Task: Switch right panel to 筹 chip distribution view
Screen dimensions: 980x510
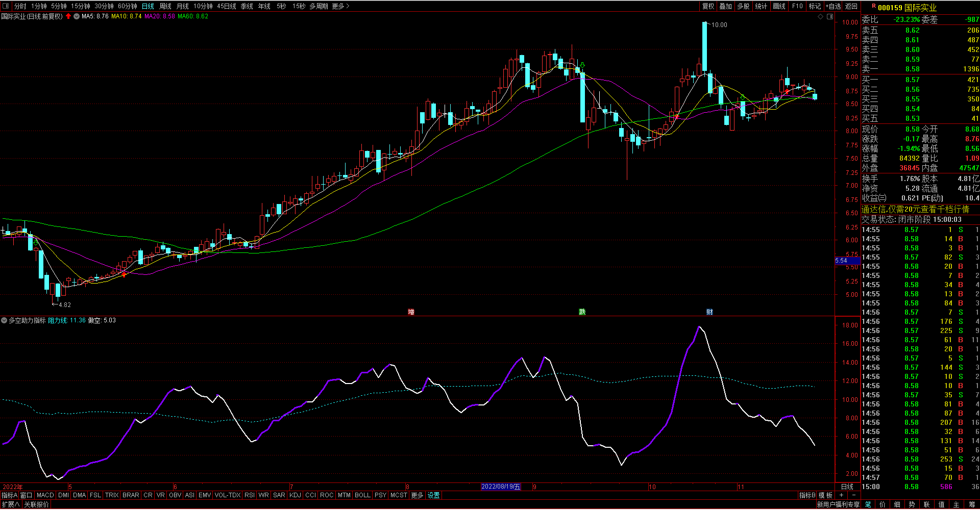Action: (971, 504)
